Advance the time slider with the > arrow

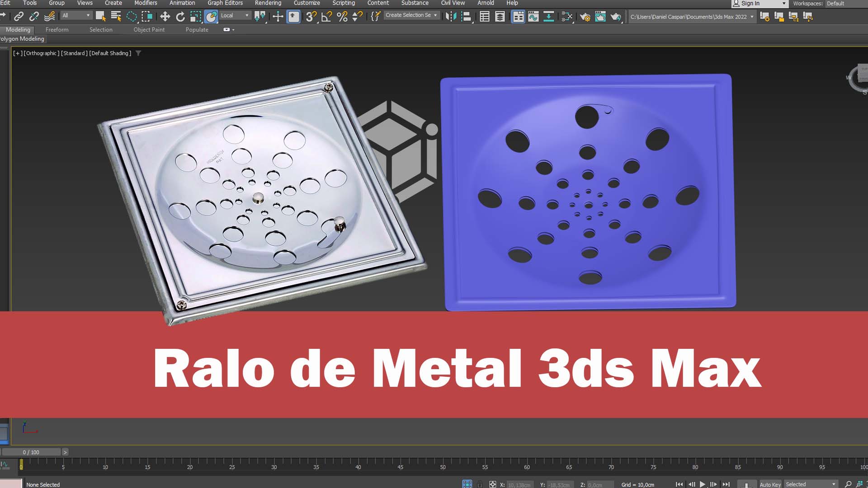[x=65, y=452]
